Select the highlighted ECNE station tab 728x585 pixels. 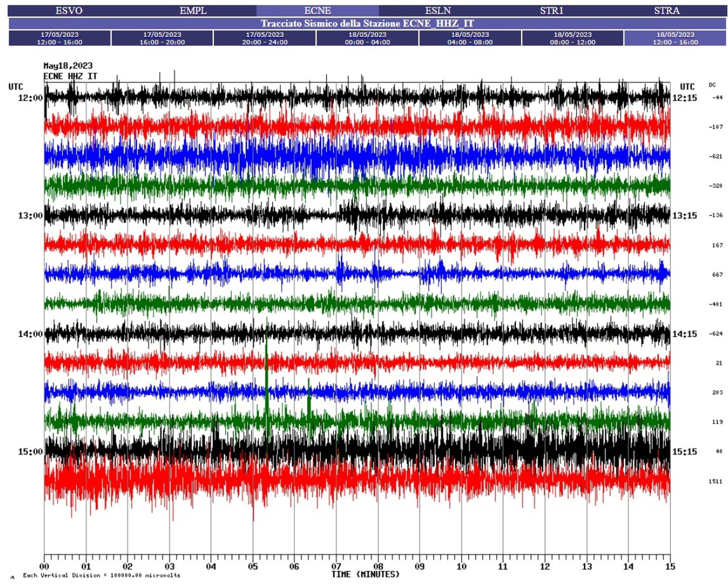(317, 10)
